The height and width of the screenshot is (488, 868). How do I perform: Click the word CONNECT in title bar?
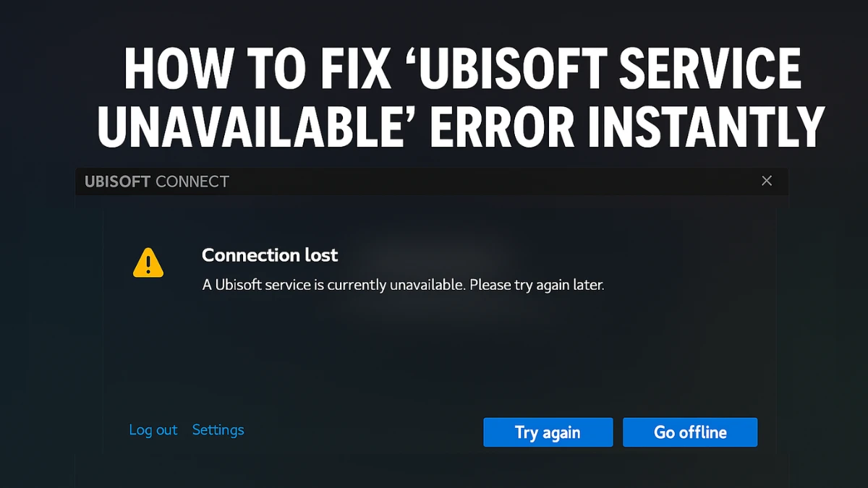click(x=192, y=181)
